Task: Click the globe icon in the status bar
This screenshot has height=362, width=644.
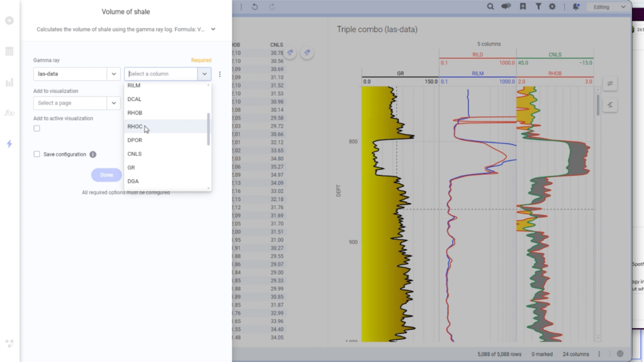Action: point(620,353)
